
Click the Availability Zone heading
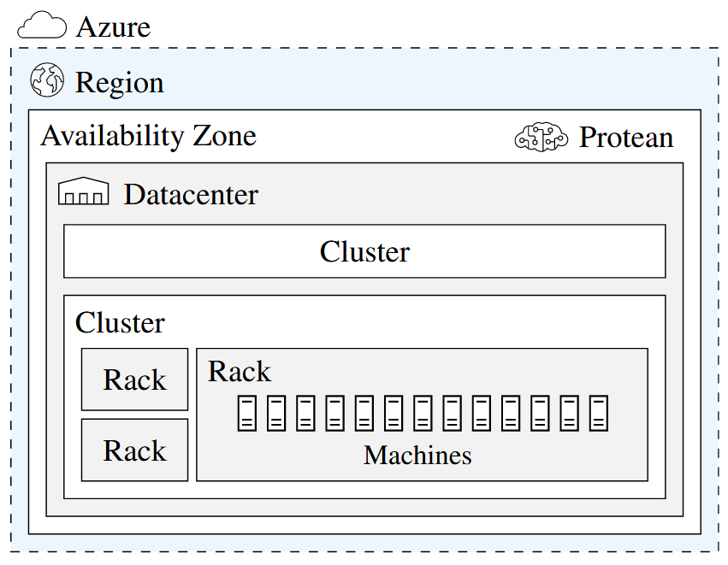148,136
